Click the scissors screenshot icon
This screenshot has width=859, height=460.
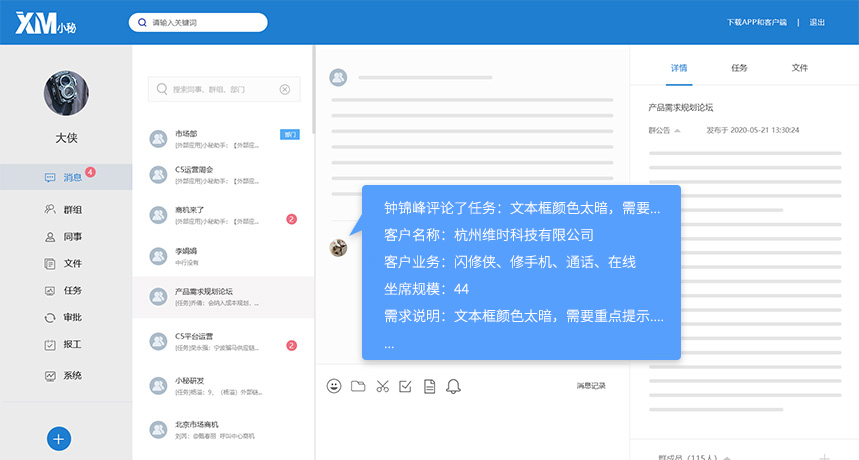[x=382, y=386]
